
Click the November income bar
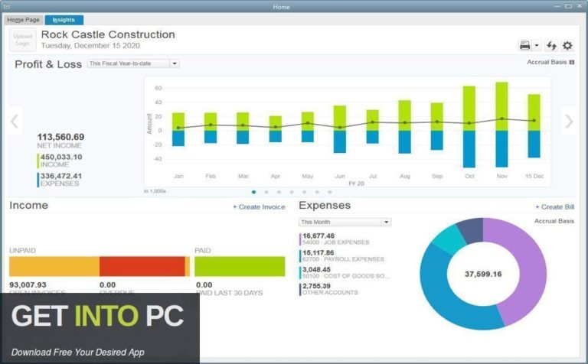[501, 106]
